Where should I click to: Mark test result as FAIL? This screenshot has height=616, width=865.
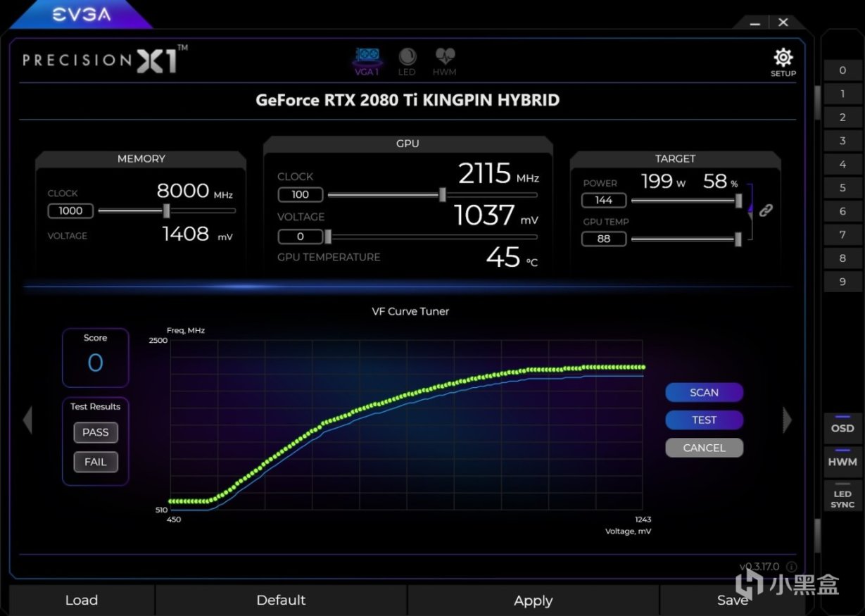[x=96, y=462]
